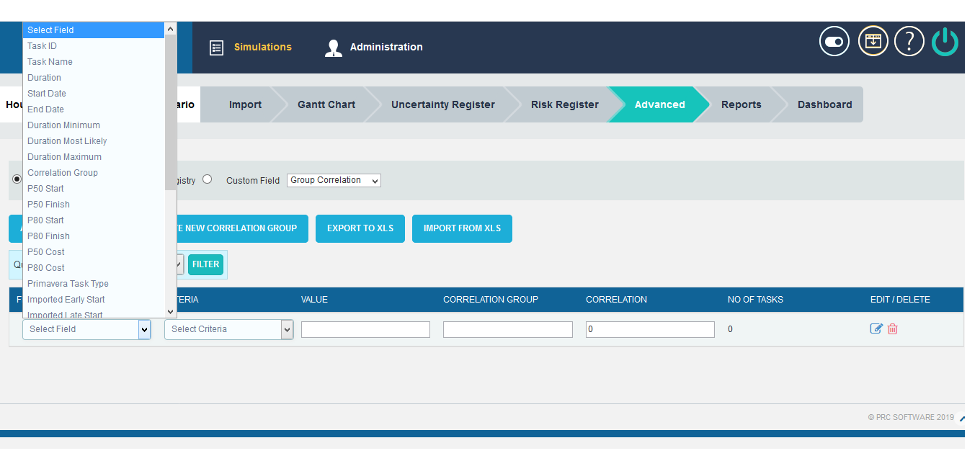Viewport: 980px width, 474px height.
Task: Open the Select Field dropdown in the table
Action: pyautogui.click(x=86, y=328)
